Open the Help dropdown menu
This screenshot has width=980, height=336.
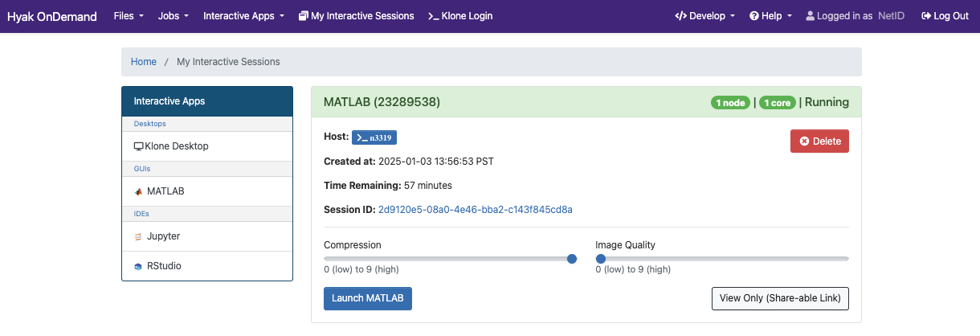point(770,16)
